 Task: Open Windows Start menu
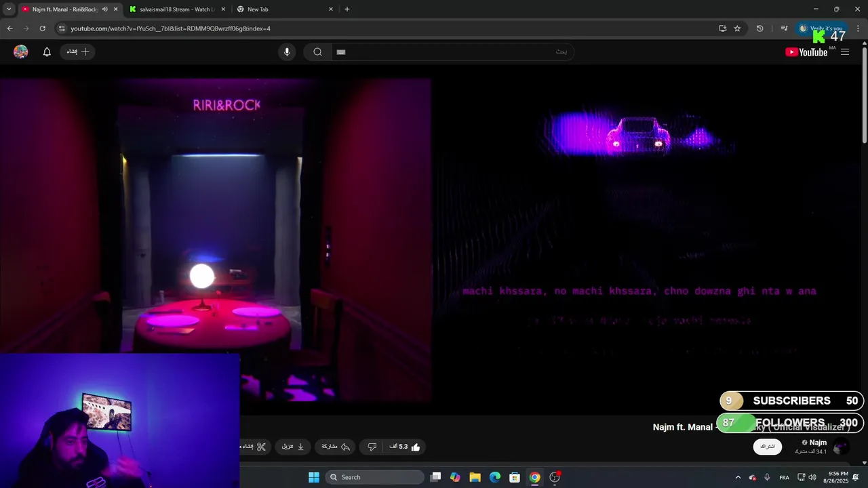314,477
